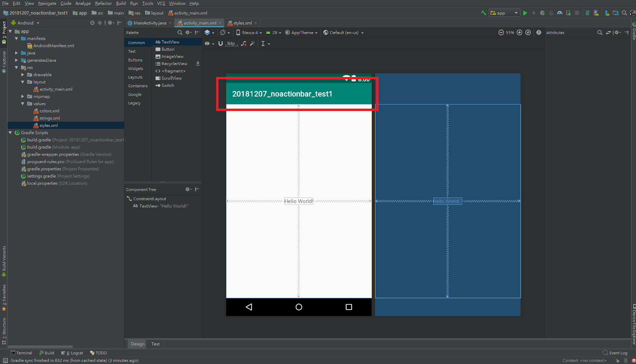Open the TODO tool window
The width and height of the screenshot is (636, 364).
click(99, 353)
